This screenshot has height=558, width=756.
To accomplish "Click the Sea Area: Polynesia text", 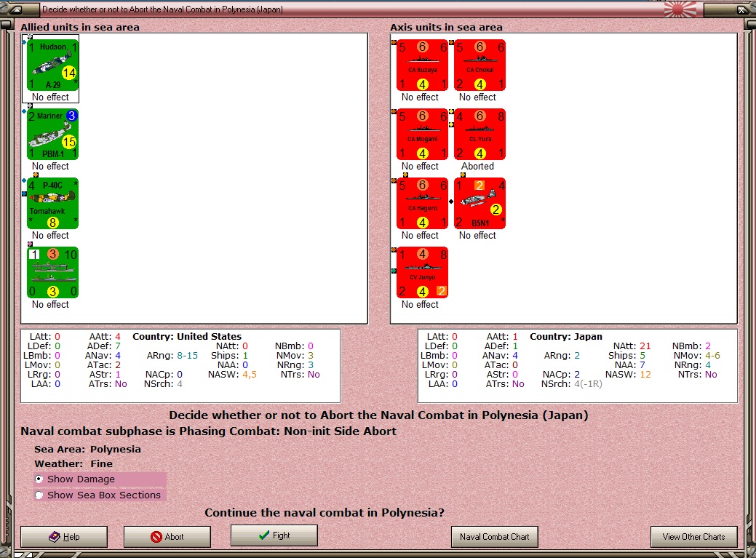I will click(88, 449).
